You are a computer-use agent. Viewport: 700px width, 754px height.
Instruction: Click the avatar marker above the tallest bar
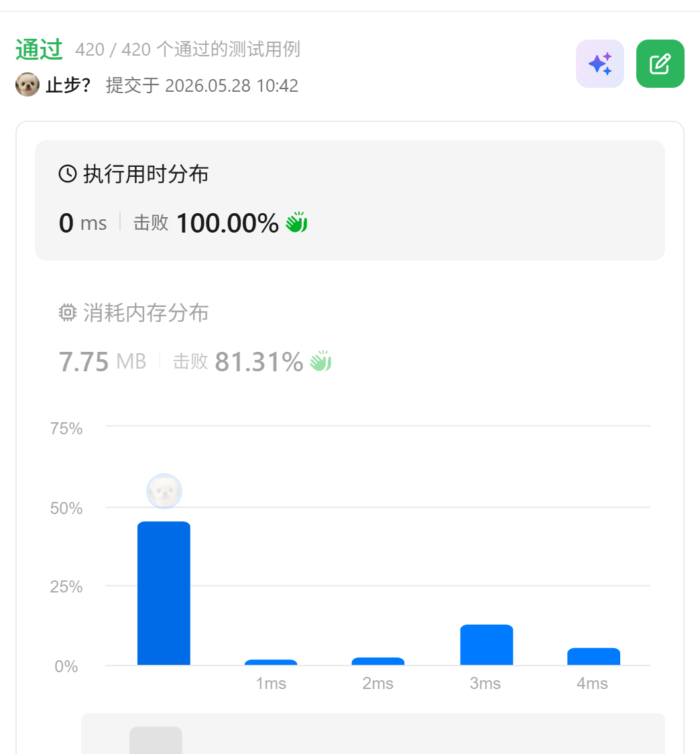point(164,491)
